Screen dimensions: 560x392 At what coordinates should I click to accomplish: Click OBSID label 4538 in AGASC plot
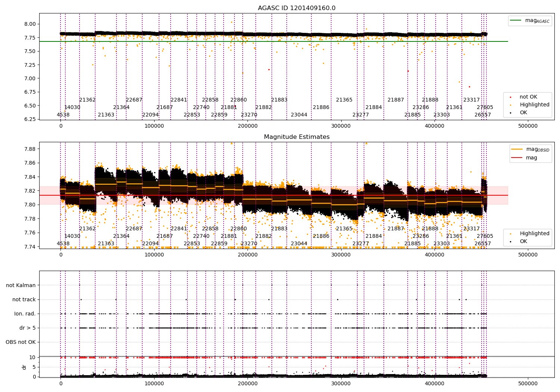(63, 115)
